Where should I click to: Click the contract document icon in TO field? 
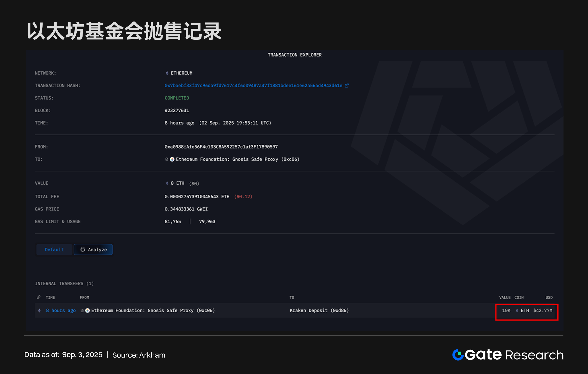click(x=167, y=159)
